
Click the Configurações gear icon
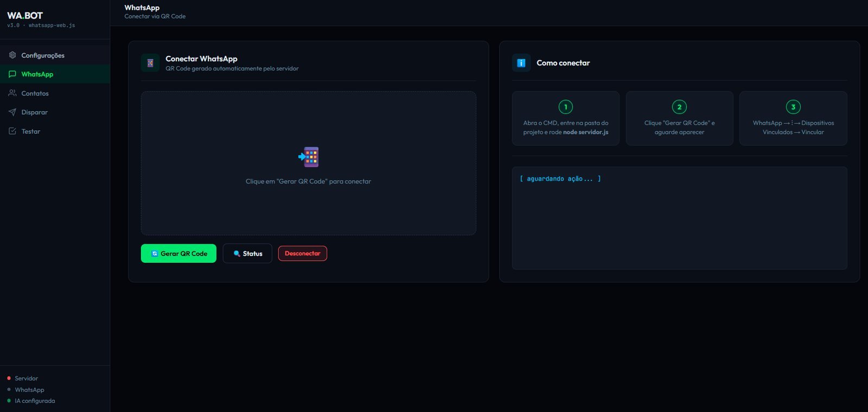[x=12, y=55]
